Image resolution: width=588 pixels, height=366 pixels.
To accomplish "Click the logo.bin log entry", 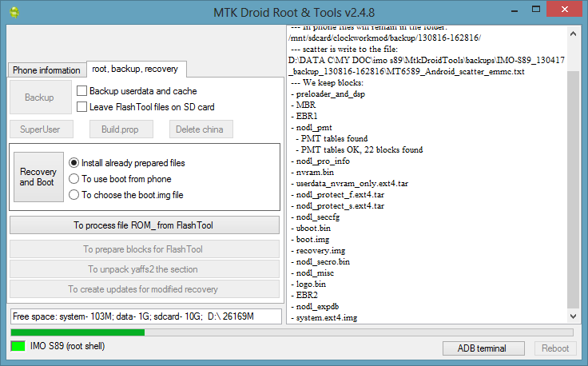I will 308,284.
